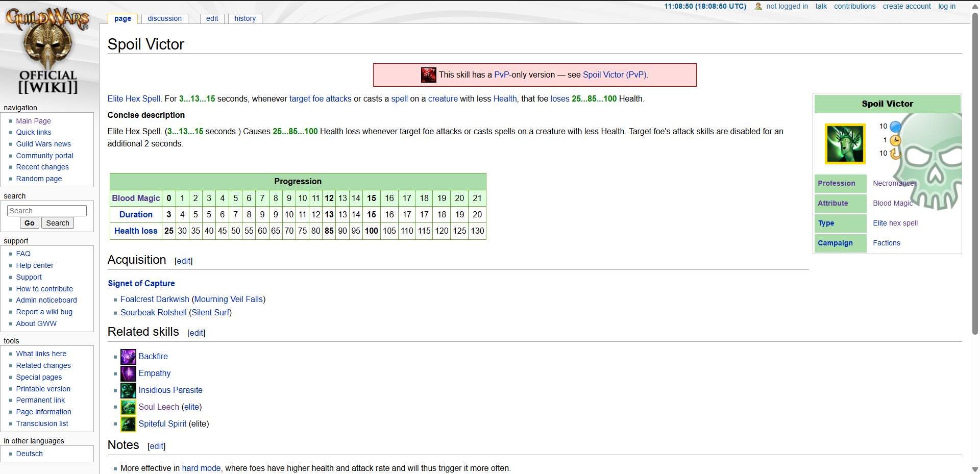
Task: Click the activation time clock icon
Action: coord(895,140)
